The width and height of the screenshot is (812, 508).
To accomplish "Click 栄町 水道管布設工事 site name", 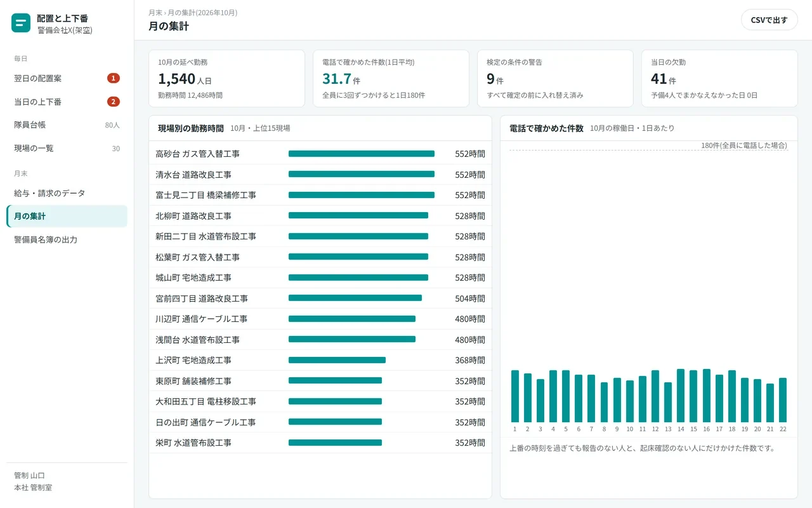I will (193, 443).
